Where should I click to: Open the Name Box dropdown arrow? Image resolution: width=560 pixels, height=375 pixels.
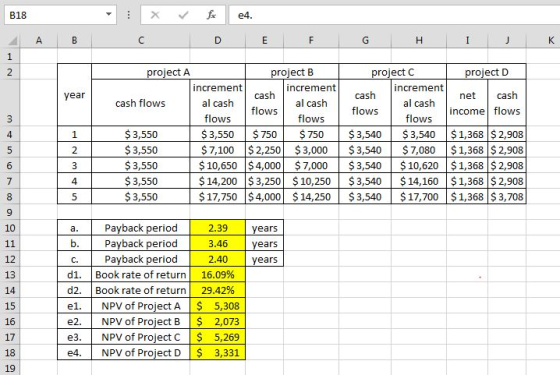pyautogui.click(x=109, y=15)
